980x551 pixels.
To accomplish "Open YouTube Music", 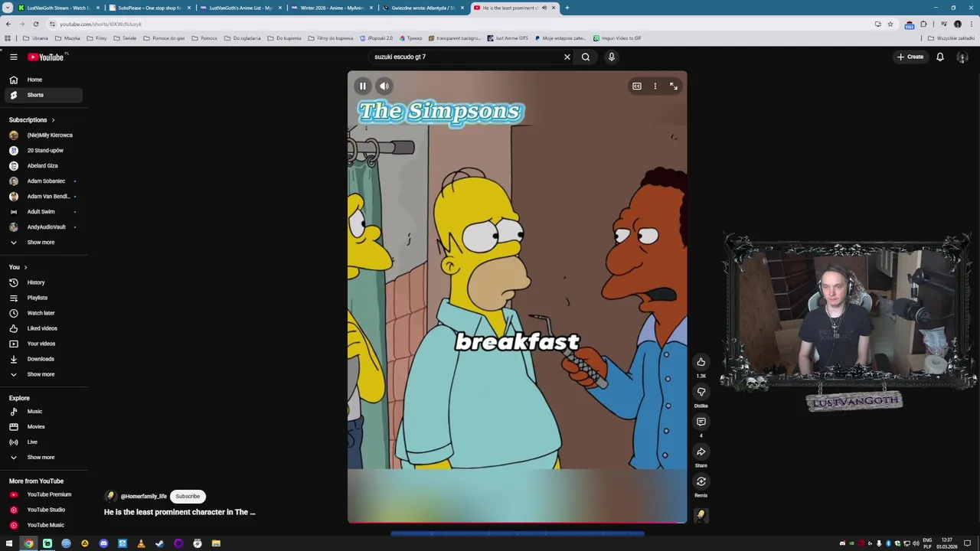I will (43, 525).
